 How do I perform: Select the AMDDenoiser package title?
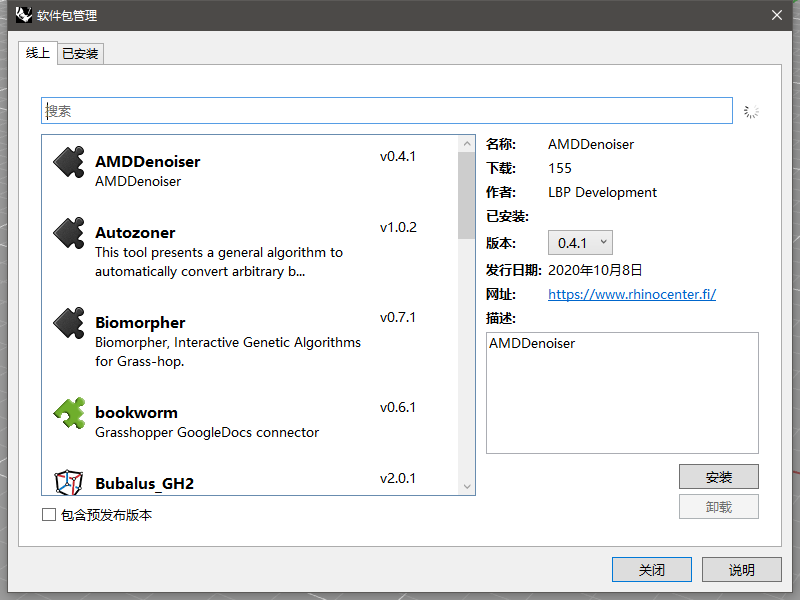pos(147,162)
